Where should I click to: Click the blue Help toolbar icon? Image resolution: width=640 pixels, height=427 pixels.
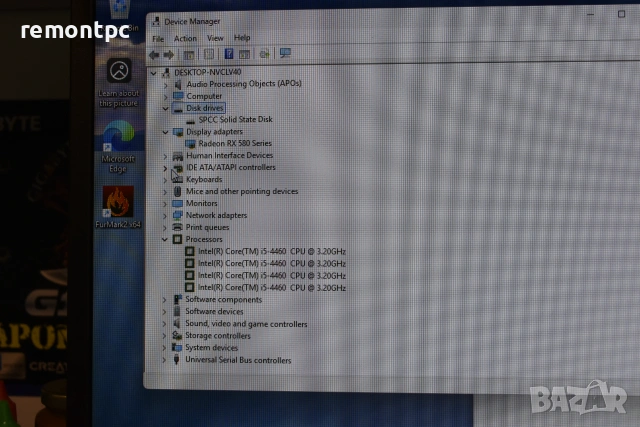pos(229,53)
